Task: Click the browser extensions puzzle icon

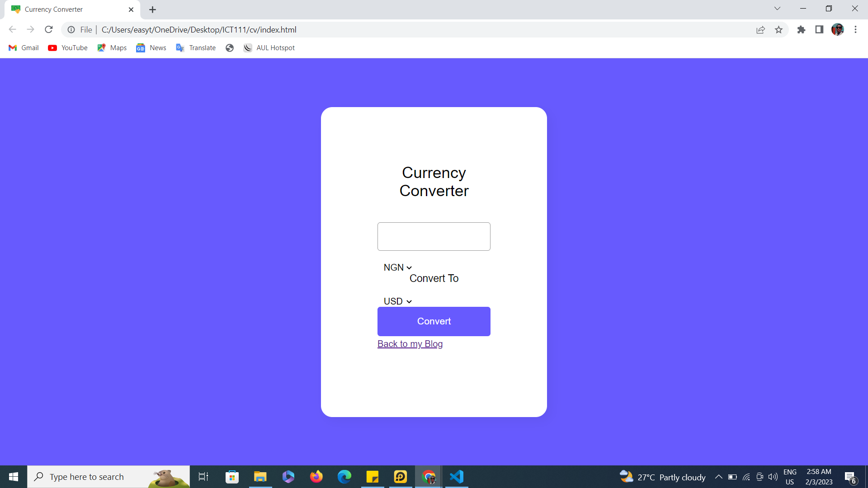Action: pos(801,29)
